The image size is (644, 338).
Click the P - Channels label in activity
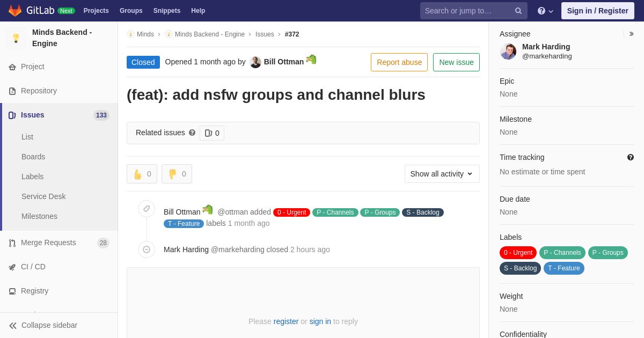335,212
